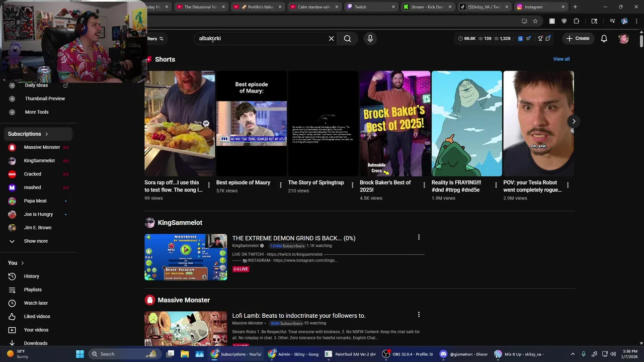
Task: Open options for Sora rap off short
Action: pyautogui.click(x=209, y=185)
